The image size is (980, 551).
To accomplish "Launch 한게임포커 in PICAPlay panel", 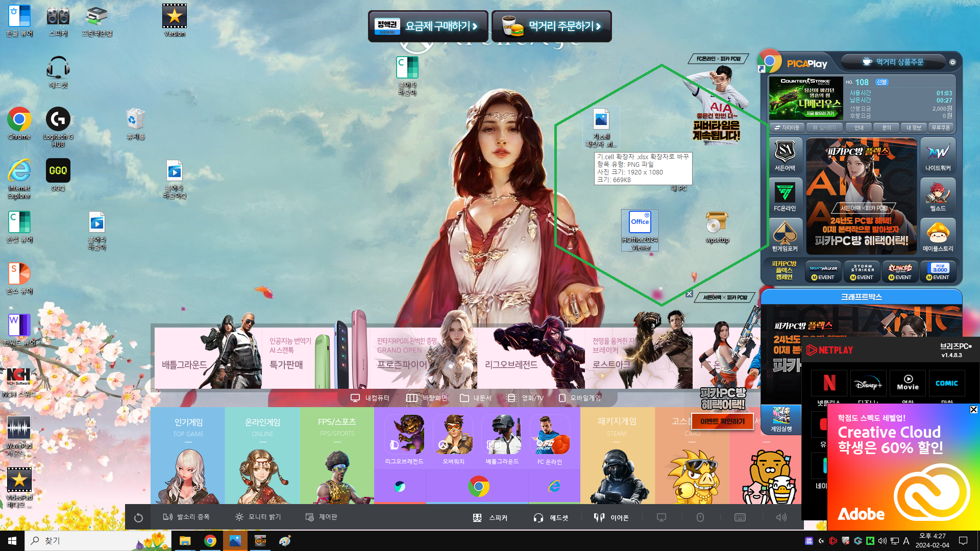I will (x=785, y=236).
